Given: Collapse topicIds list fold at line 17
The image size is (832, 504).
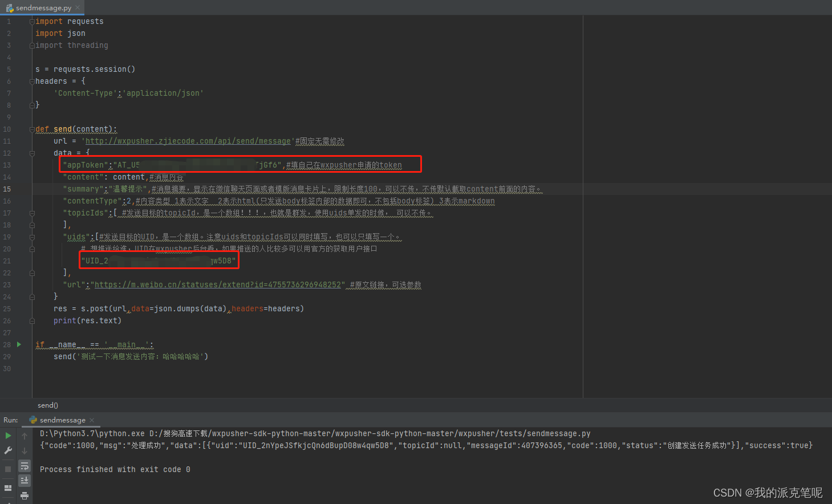Looking at the screenshot, I should pos(32,213).
